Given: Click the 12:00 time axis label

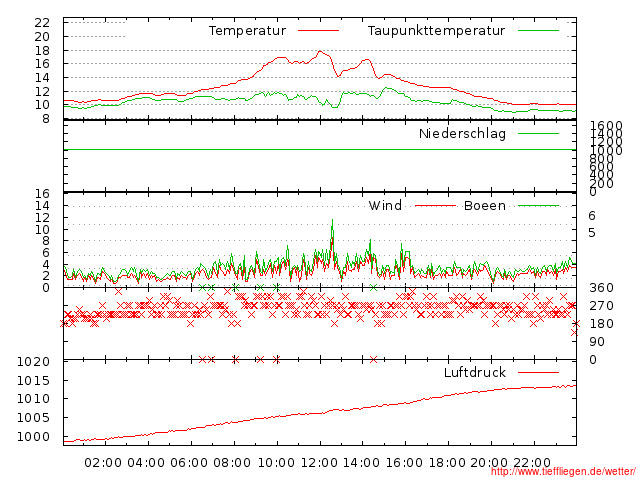Looking at the screenshot, I should pyautogui.click(x=319, y=463).
